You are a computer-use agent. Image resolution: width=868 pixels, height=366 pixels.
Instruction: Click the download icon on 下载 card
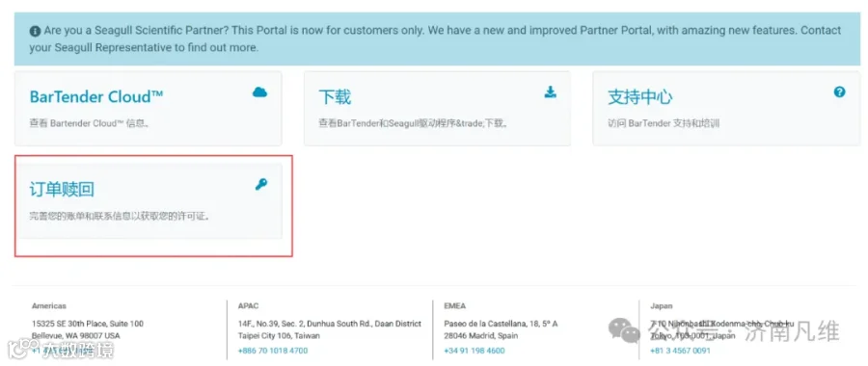coord(550,91)
